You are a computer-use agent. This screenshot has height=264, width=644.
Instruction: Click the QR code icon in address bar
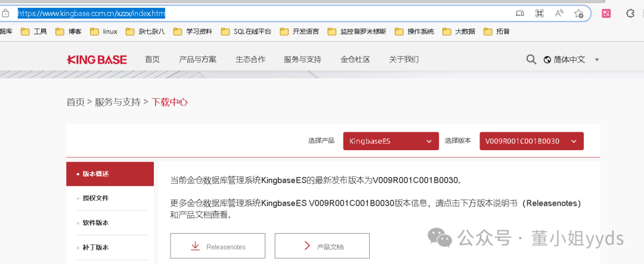pos(539,13)
